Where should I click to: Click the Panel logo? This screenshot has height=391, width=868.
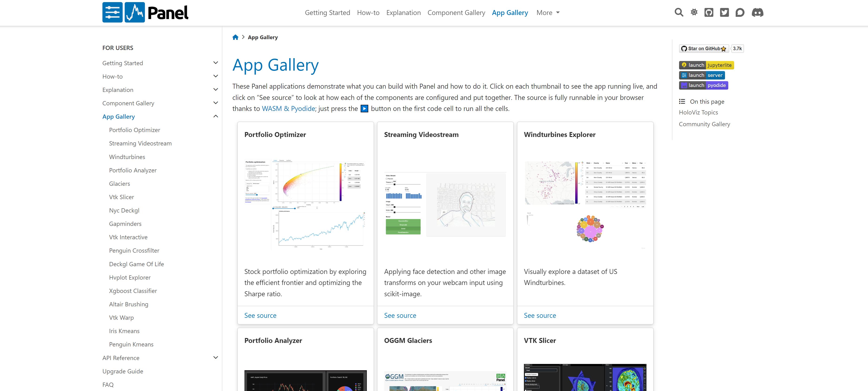145,12
